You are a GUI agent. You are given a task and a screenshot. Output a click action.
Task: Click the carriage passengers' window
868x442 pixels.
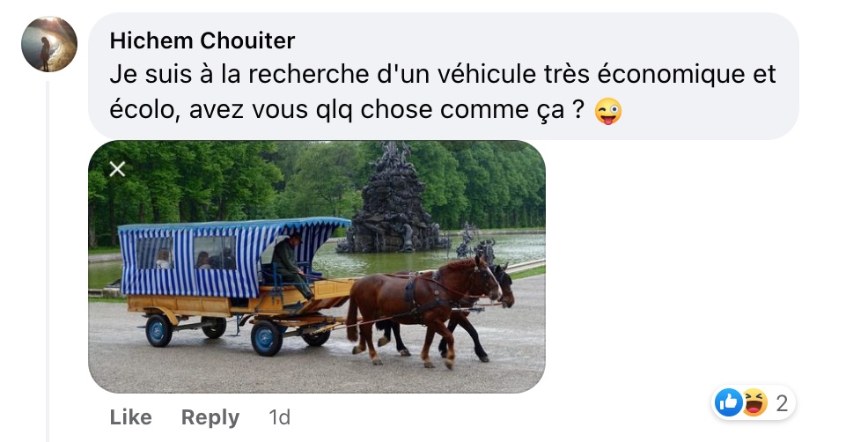pos(215,253)
